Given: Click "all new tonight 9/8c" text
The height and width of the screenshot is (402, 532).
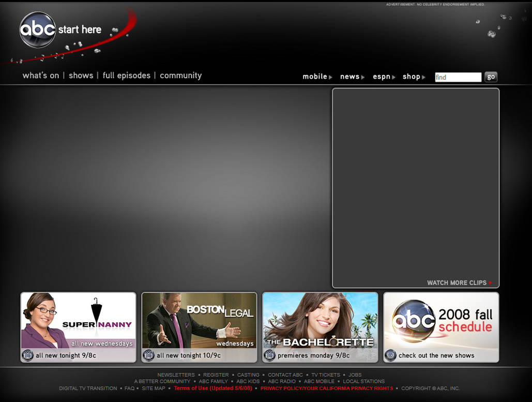Looking at the screenshot, I should coord(66,355).
